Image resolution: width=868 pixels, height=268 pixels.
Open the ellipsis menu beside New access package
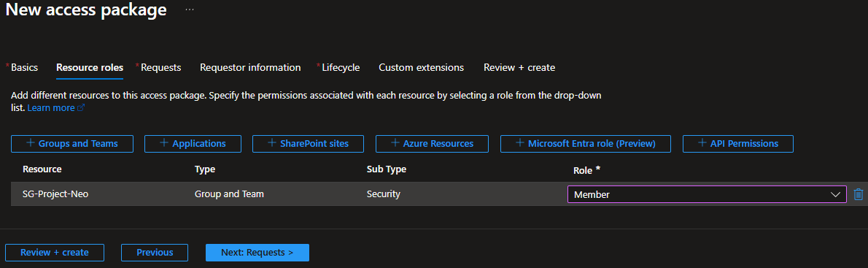tap(190, 10)
